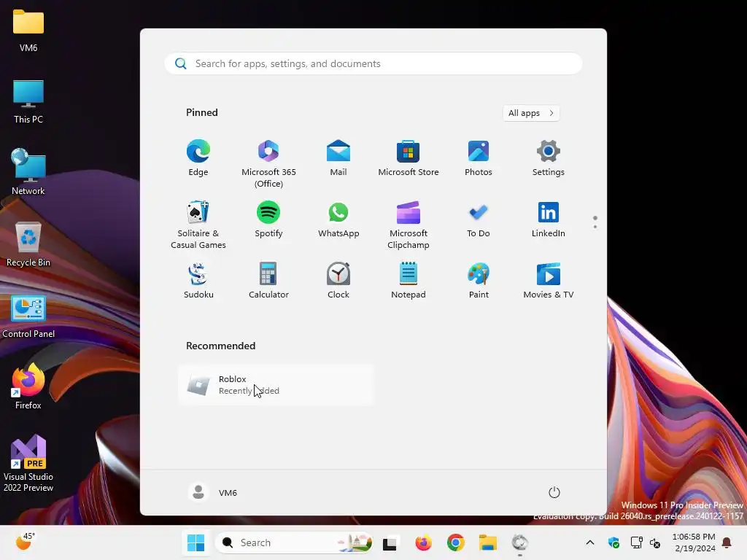Viewport: 747px width, 560px height.
Task: Open the Calculator app
Action: click(268, 281)
